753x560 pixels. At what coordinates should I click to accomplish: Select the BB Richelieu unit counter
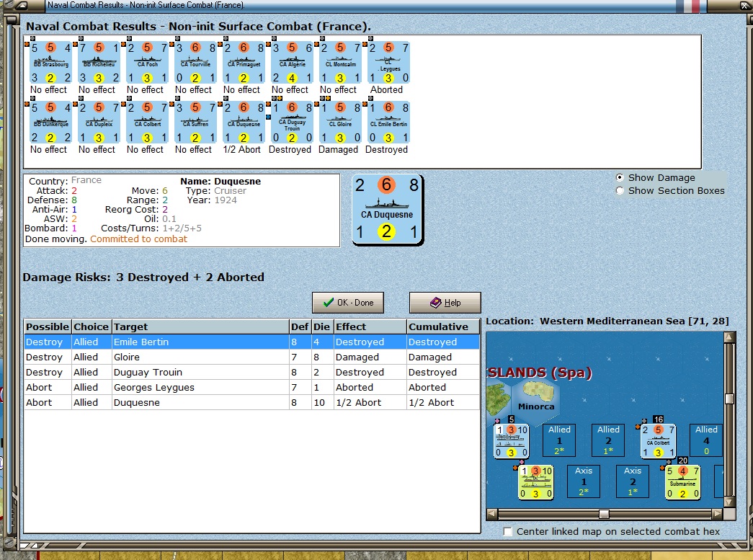tap(99, 63)
